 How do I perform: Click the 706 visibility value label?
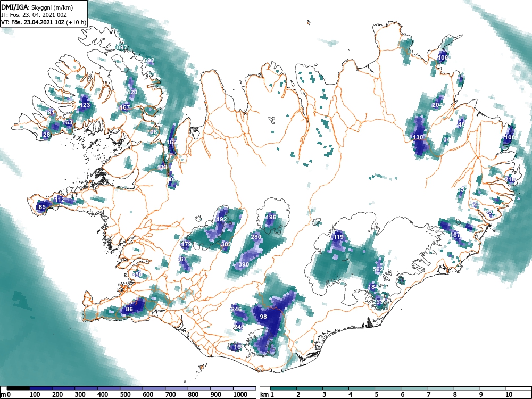(x=152, y=132)
